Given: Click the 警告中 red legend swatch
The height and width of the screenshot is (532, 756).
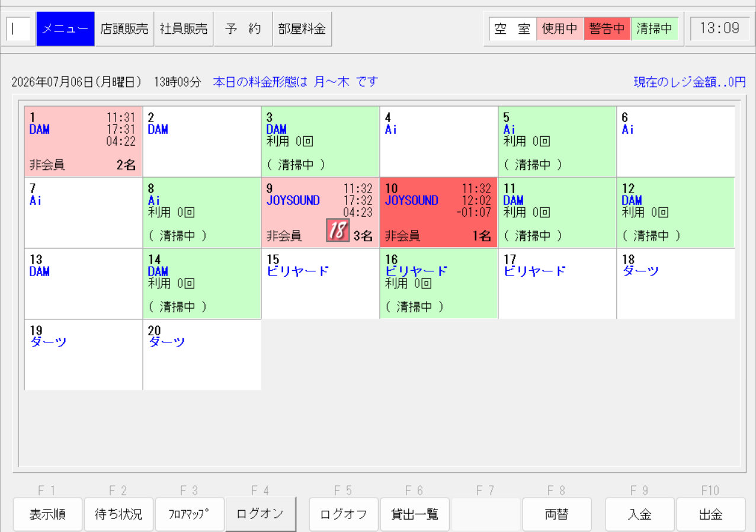Looking at the screenshot, I should click(607, 29).
